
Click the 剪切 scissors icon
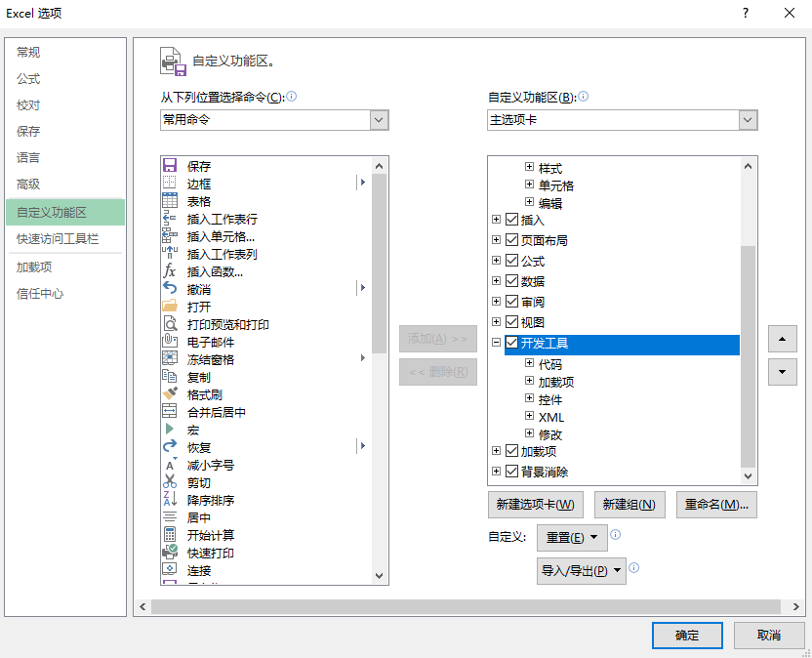170,482
